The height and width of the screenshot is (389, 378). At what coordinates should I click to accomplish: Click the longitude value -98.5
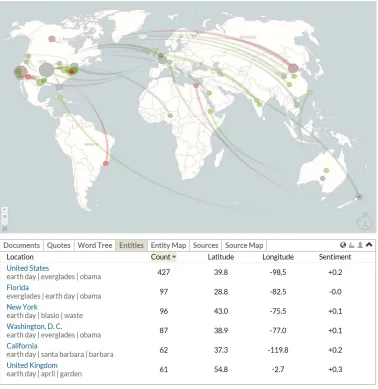(x=278, y=272)
